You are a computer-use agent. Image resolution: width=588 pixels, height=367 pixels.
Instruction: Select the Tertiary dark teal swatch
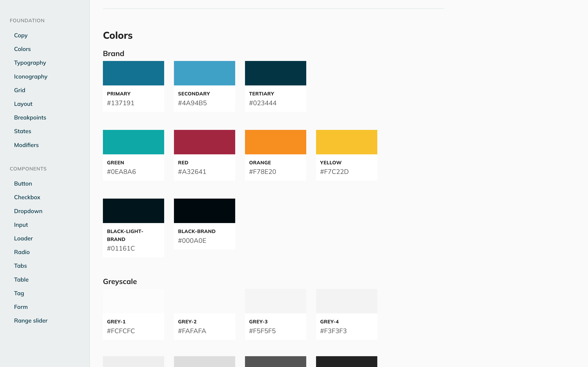point(275,73)
